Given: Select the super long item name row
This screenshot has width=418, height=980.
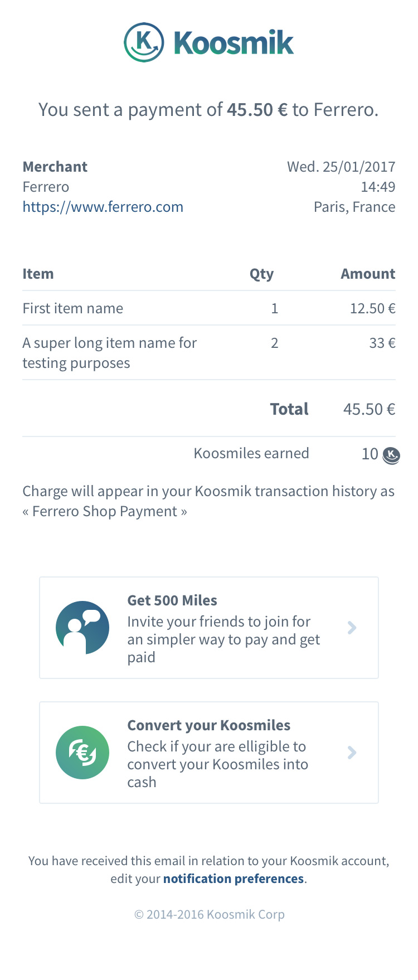Looking at the screenshot, I should click(109, 352).
